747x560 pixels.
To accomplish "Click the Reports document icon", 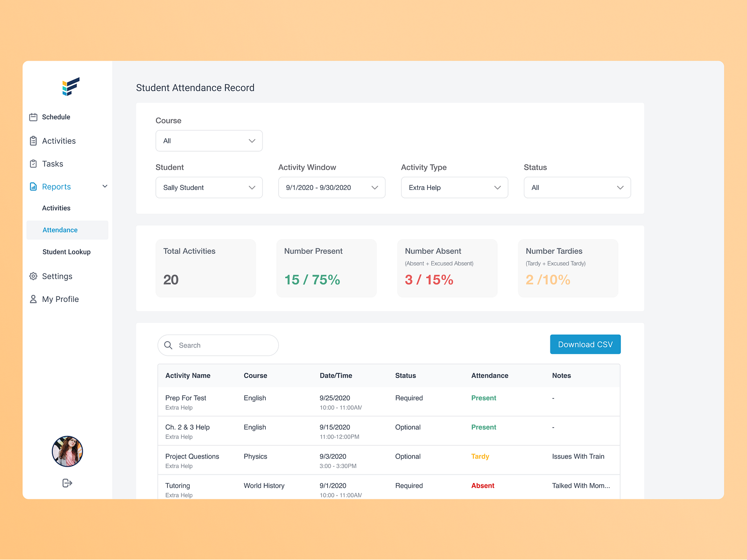I will coord(33,186).
